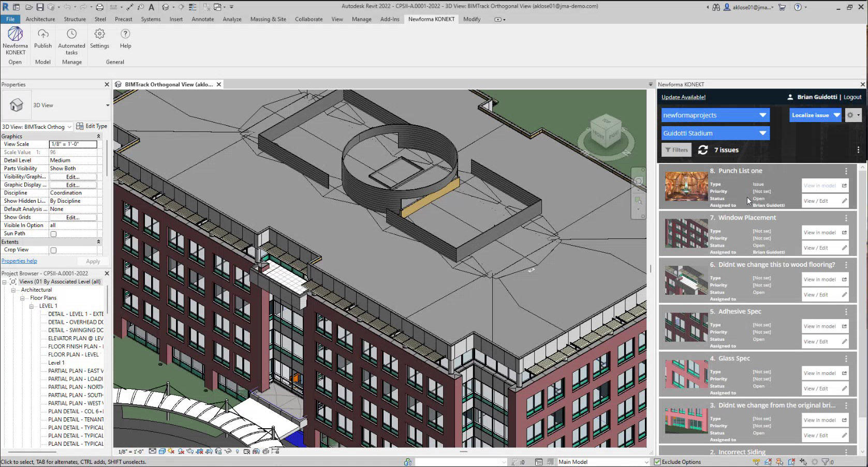Click the Revit R application logo
This screenshot has width=868, height=467.
click(6, 7)
